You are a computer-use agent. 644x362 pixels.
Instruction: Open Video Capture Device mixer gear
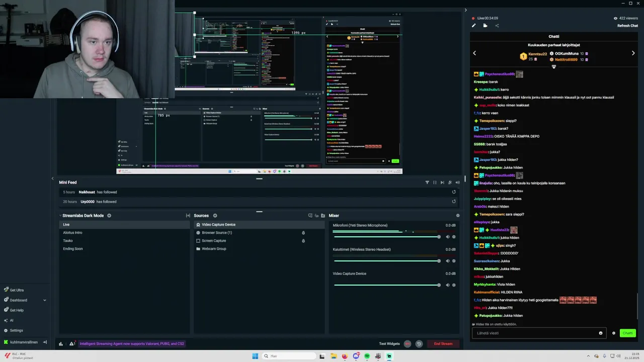(x=454, y=285)
